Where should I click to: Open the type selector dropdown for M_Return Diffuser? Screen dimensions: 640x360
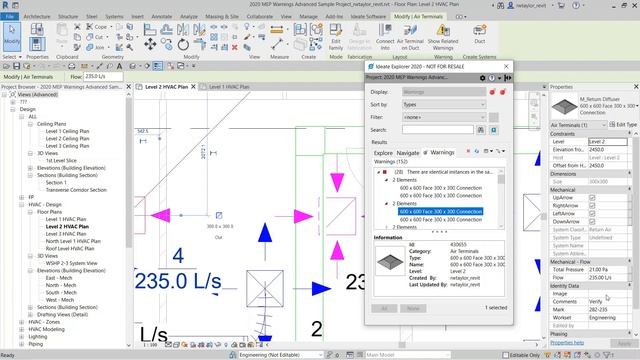click(637, 106)
